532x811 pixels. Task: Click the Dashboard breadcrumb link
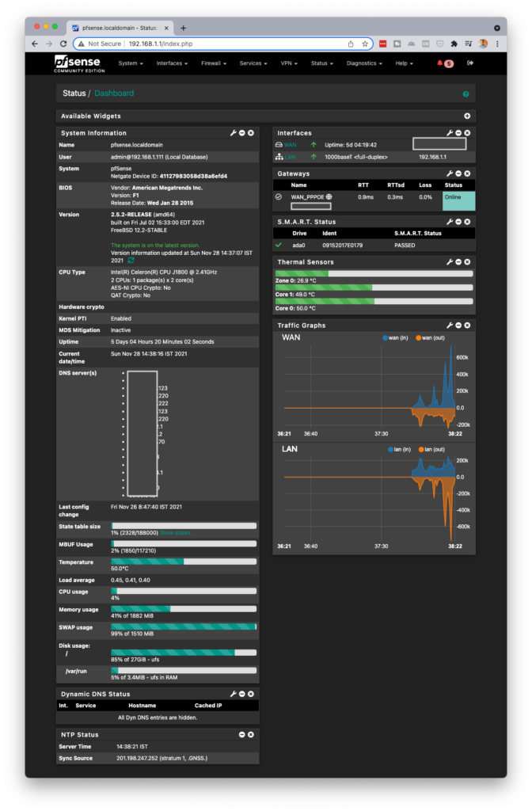tap(114, 93)
